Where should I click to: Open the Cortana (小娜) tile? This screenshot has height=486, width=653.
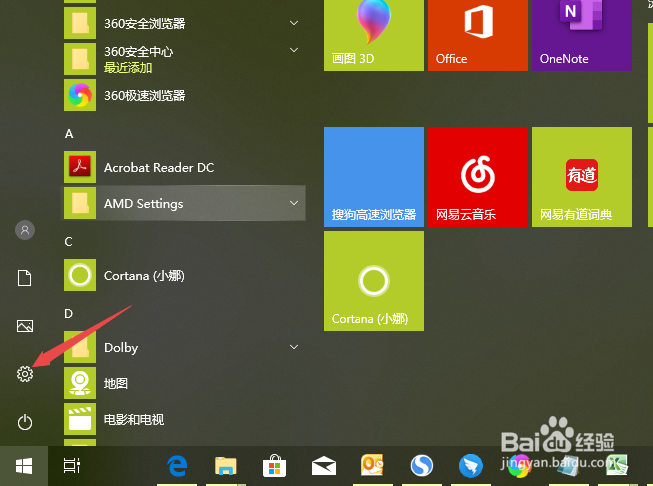click(x=374, y=281)
